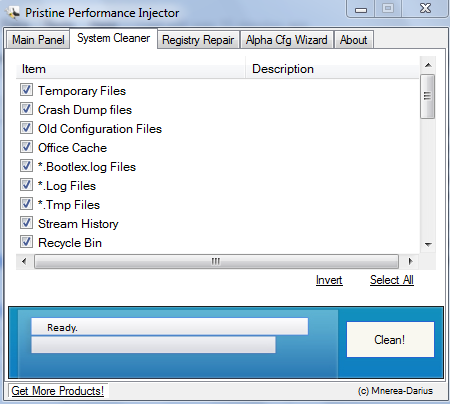The width and height of the screenshot is (450, 404).
Task: Click the horizontal scrollbar thumb
Action: click(x=216, y=261)
